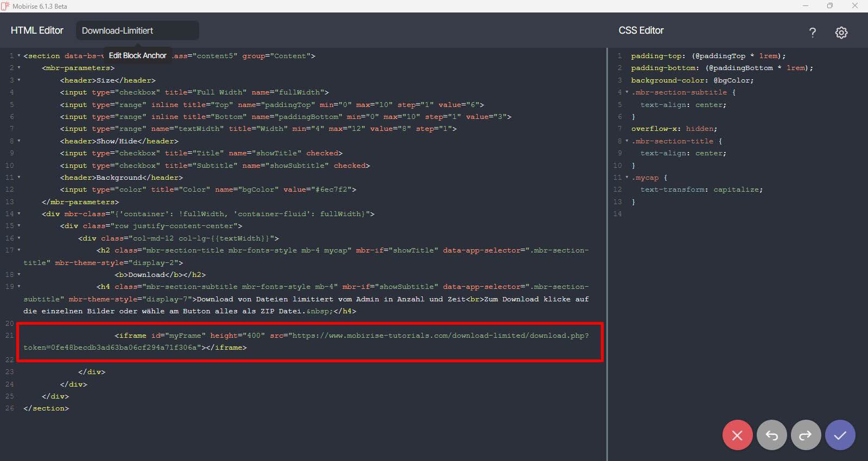Click the CSS Editor heading
The height and width of the screenshot is (461, 868).
641,30
